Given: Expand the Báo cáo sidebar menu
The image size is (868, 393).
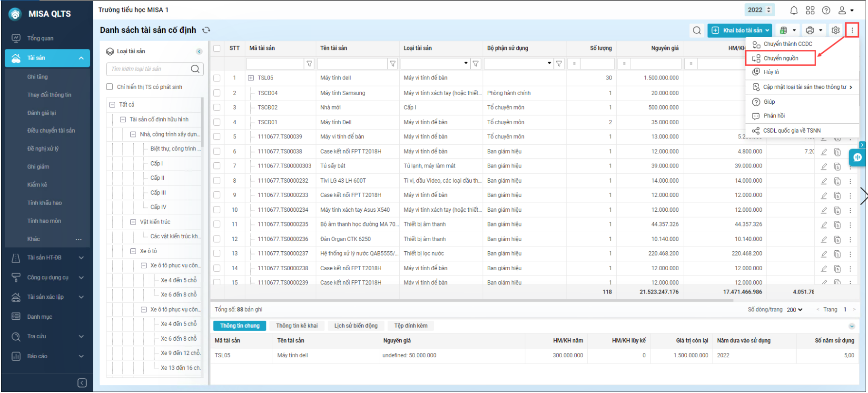Looking at the screenshot, I should tap(48, 356).
